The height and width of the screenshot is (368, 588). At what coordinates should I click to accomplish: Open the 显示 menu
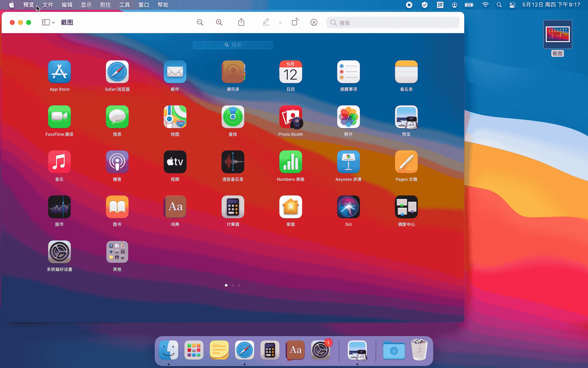pos(86,5)
